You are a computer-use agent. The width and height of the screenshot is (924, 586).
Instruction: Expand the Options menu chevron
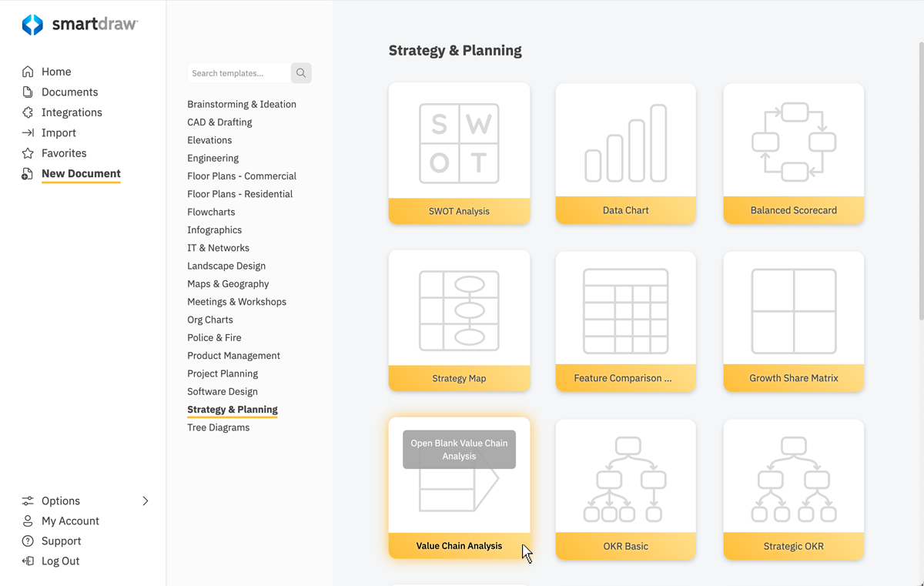tap(145, 501)
